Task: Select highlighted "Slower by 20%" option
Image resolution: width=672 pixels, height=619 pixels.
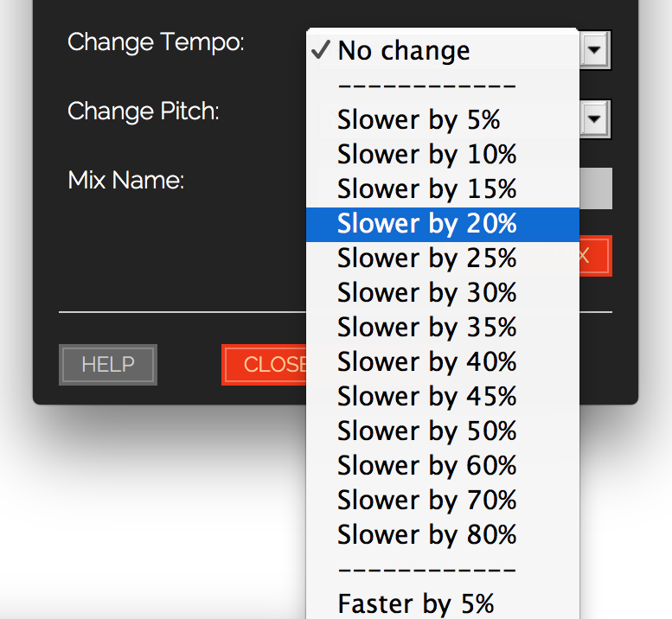Action: point(426,223)
